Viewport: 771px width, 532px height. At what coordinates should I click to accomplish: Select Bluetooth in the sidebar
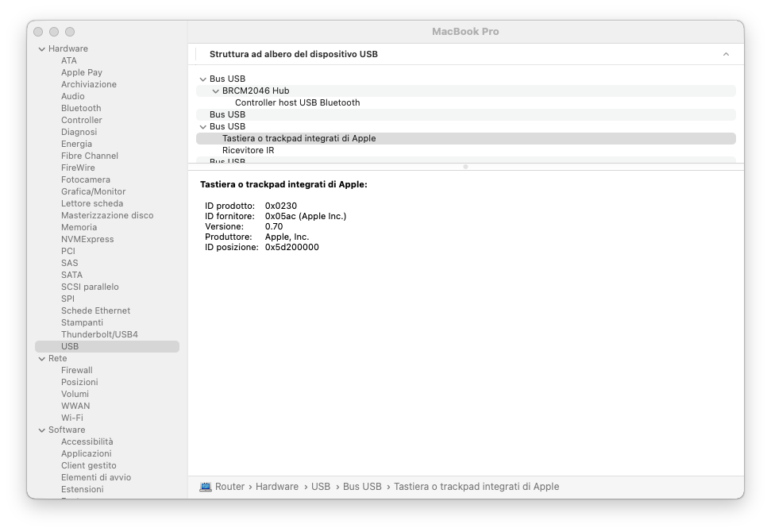point(81,108)
